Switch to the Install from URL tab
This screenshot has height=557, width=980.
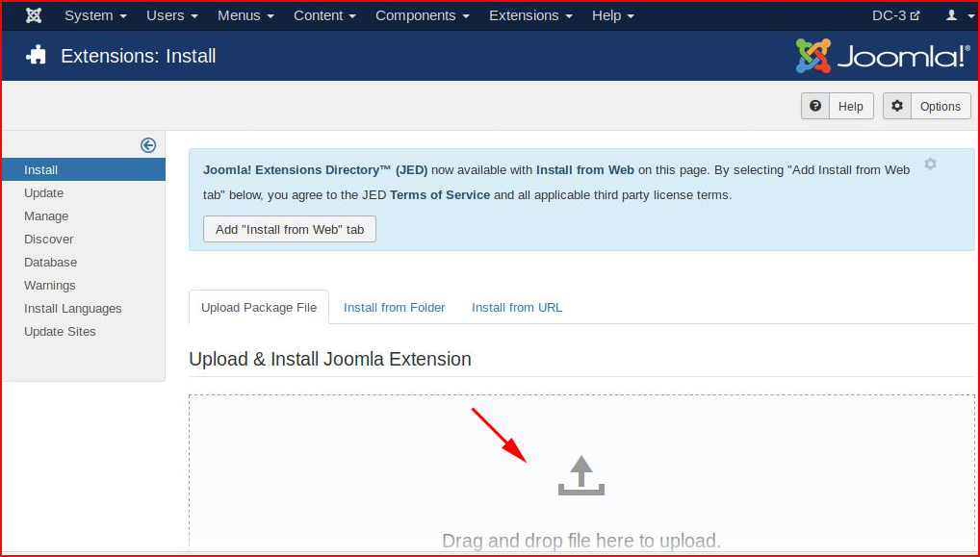517,307
